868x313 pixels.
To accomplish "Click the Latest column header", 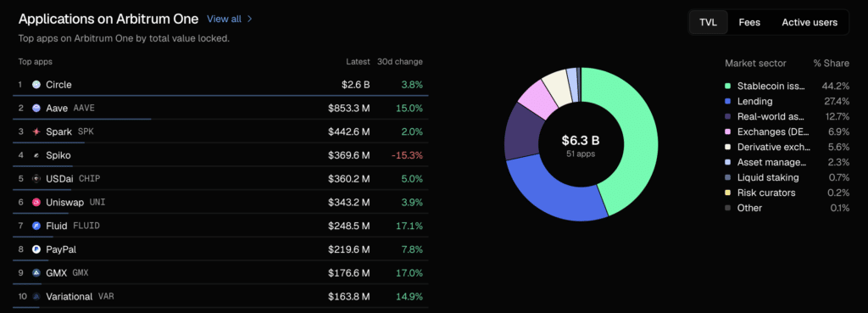I will click(x=358, y=61).
